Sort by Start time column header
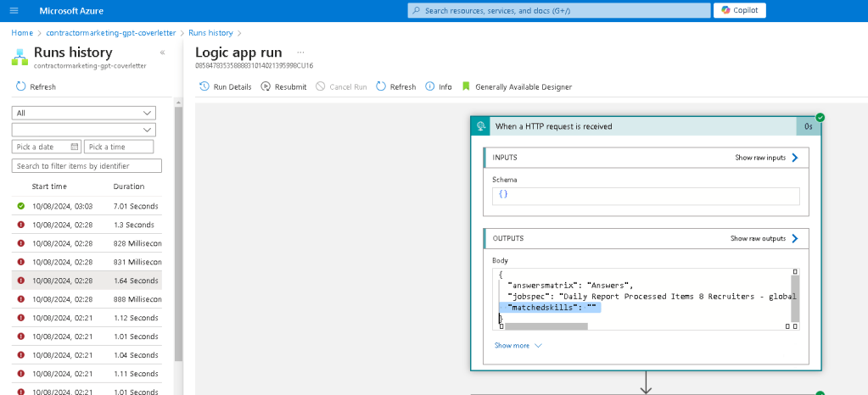Viewport: 868px width, 395px height. pos(49,186)
